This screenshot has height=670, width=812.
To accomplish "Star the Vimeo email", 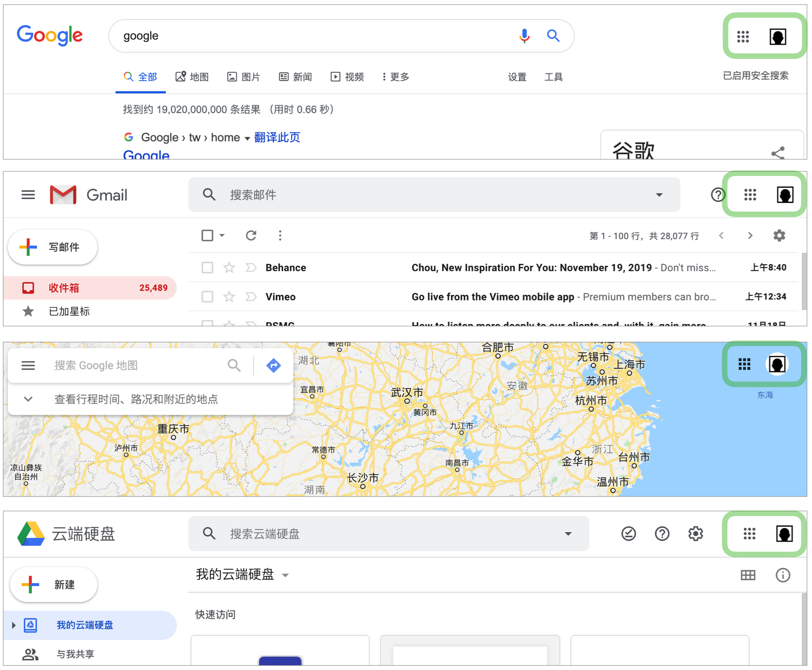I will [229, 296].
